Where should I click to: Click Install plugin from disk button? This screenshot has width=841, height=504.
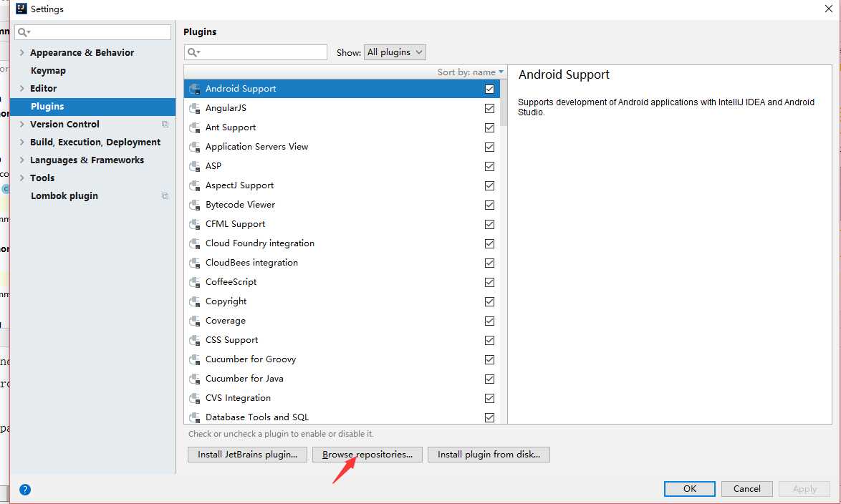(489, 455)
